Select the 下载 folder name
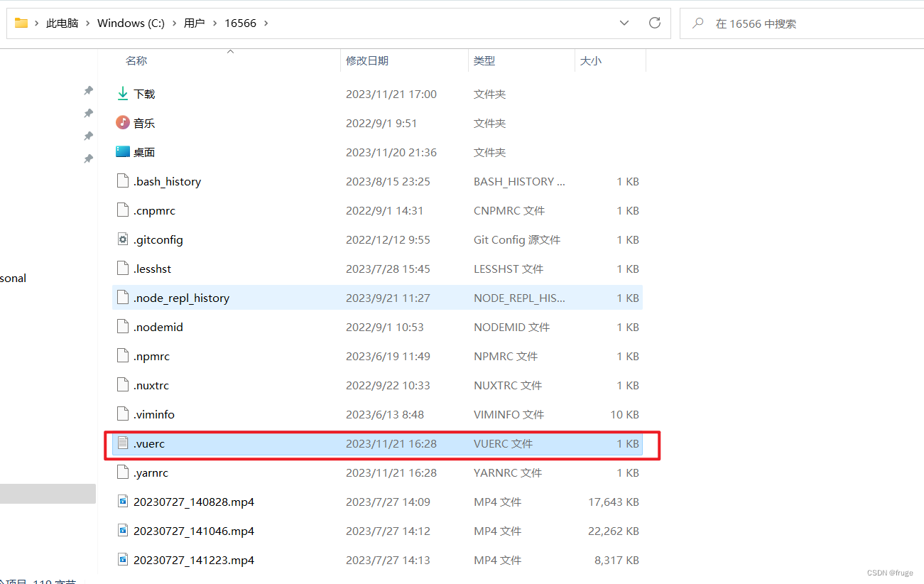The width and height of the screenshot is (924, 584). 144,94
